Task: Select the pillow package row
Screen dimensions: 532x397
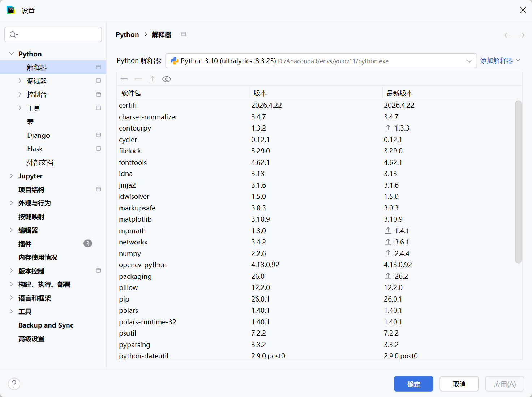Action: pos(316,287)
